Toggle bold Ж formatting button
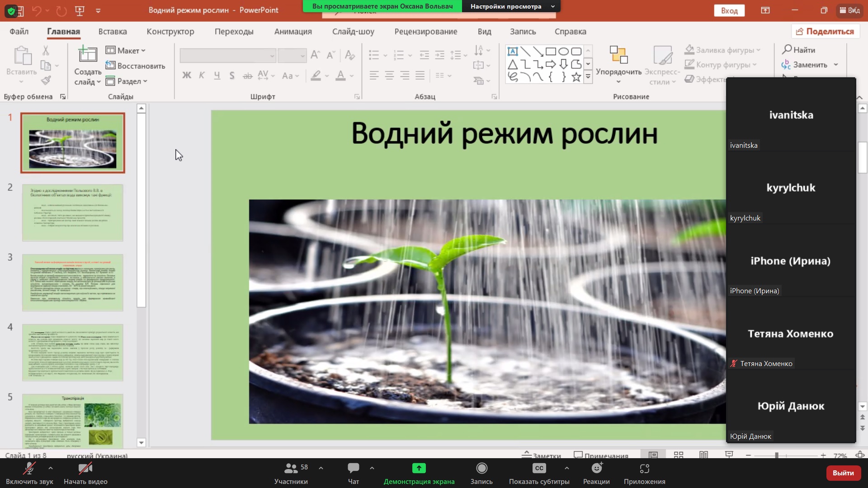The height and width of the screenshot is (488, 868). pos(186,75)
